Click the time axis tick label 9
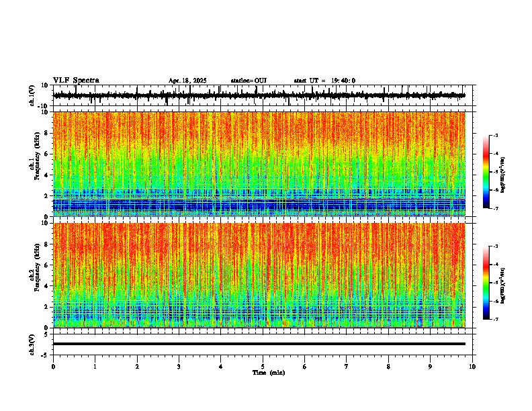The height and width of the screenshot is (411, 532). (430, 367)
